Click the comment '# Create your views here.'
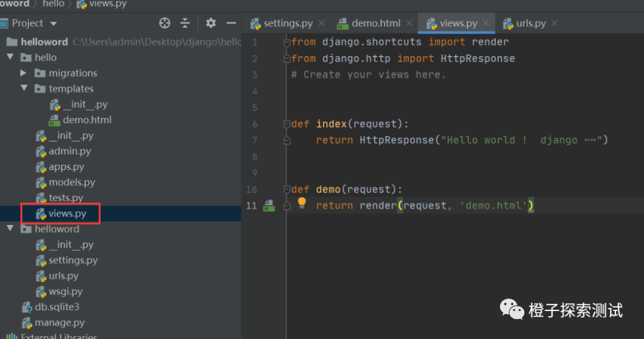Screen dimensions: 644x339 click(x=369, y=75)
